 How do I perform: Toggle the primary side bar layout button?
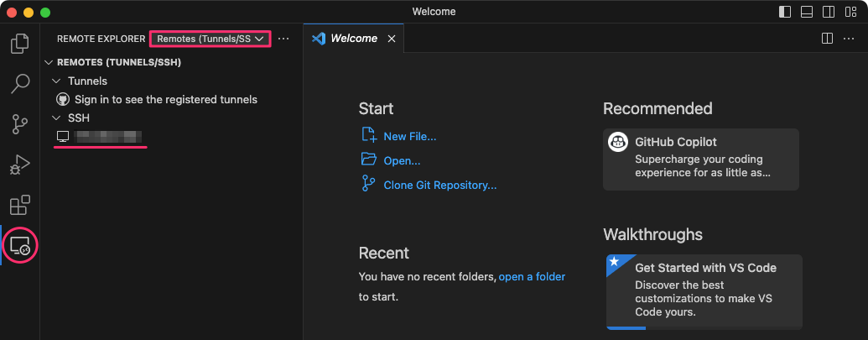point(784,12)
